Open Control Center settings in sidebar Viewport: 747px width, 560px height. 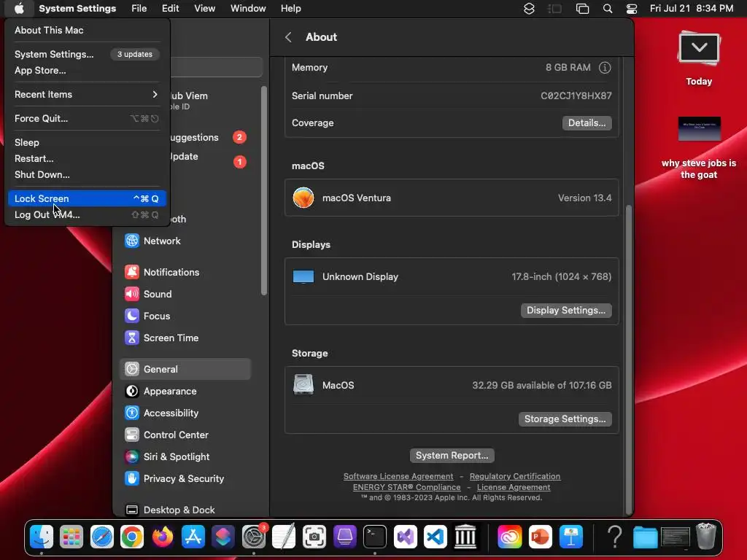point(185,435)
